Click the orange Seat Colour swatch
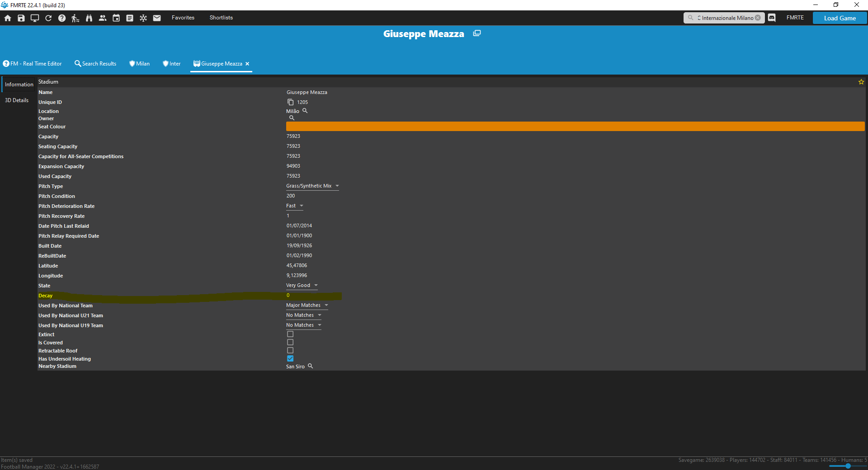Image resolution: width=868 pixels, height=470 pixels. point(575,126)
